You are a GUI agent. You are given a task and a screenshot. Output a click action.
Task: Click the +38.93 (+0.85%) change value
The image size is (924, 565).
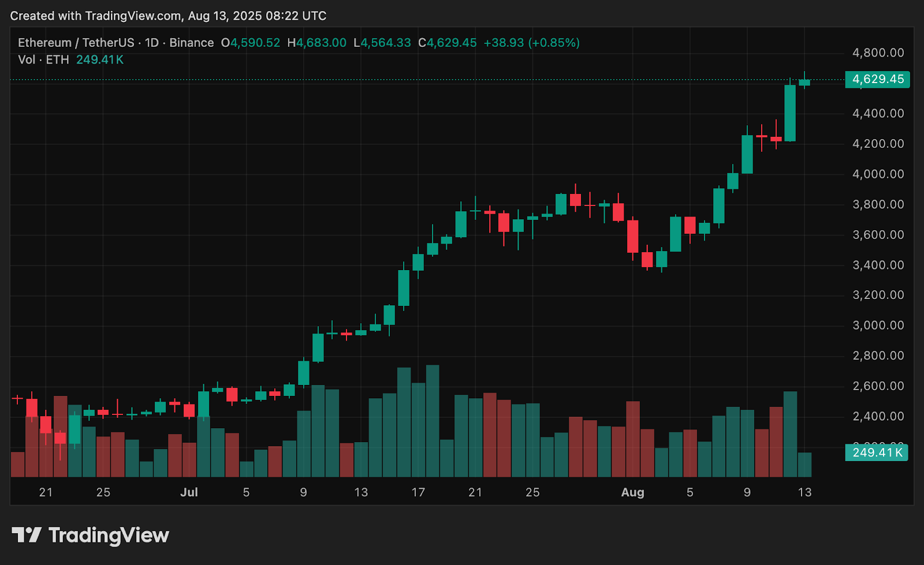531,43
